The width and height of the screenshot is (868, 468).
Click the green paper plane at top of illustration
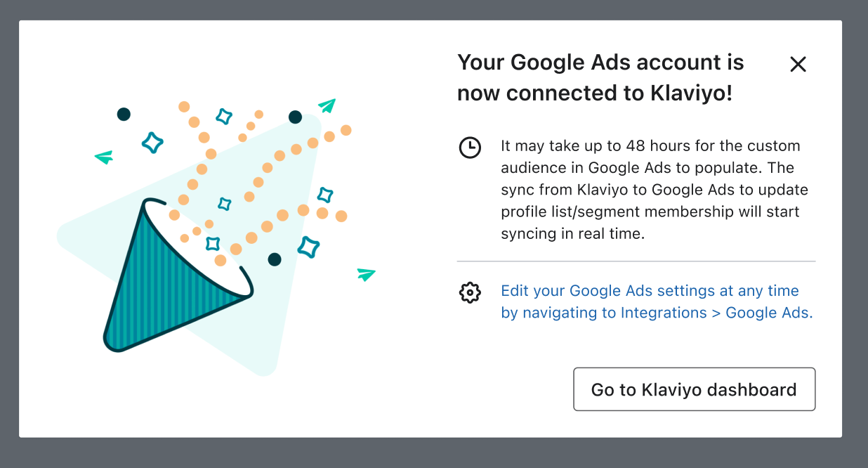coord(327,105)
